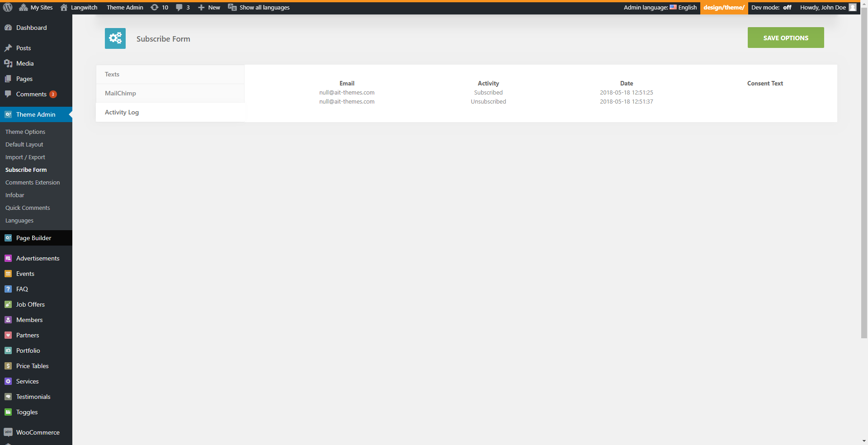This screenshot has height=445, width=868.
Task: Click the Dashboard gauge icon
Action: click(x=8, y=28)
